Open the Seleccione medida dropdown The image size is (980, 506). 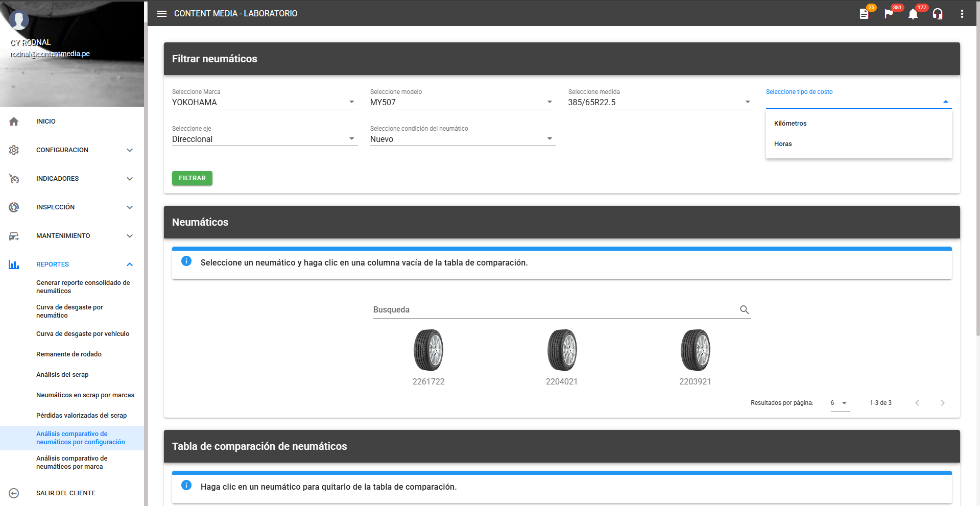(x=660, y=102)
